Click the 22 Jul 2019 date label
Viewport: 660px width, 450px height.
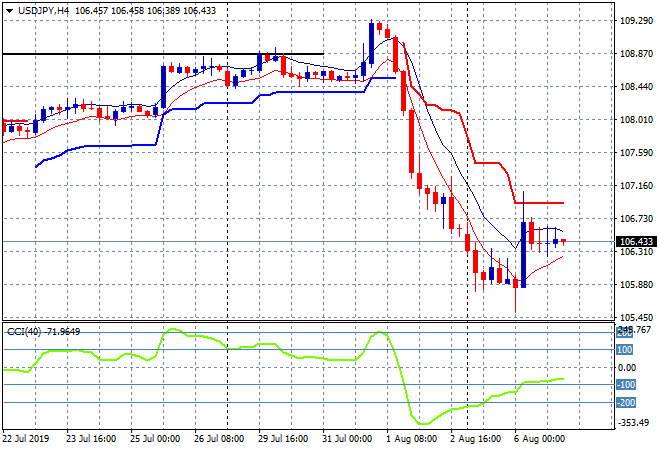[25, 439]
